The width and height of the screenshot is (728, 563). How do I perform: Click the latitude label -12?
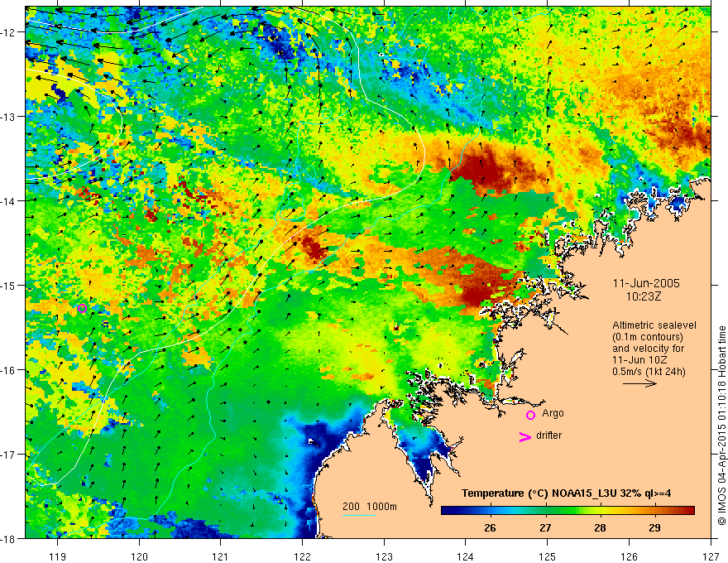point(8,32)
